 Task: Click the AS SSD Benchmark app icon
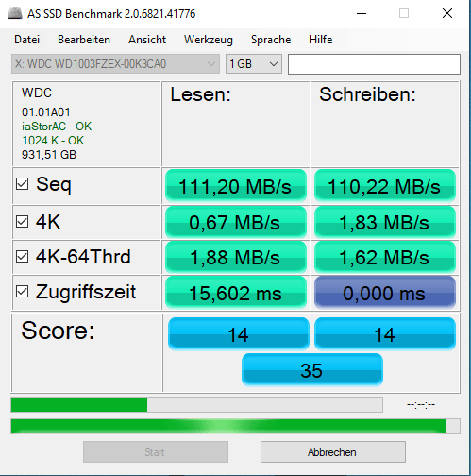(x=15, y=13)
